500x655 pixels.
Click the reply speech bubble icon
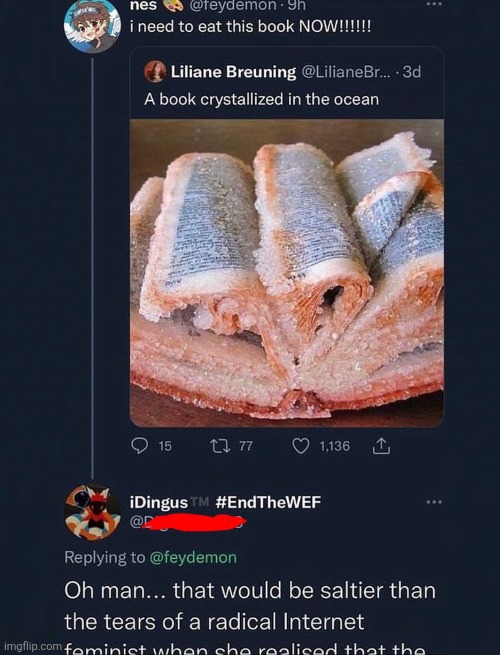(x=140, y=446)
